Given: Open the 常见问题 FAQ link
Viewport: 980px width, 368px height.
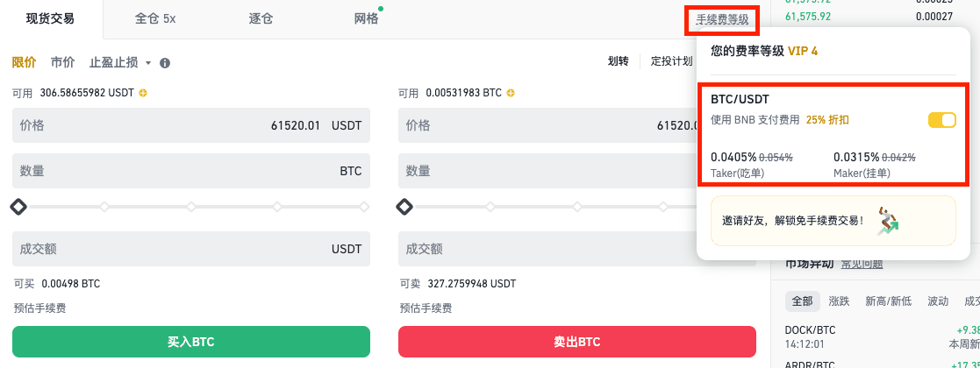Looking at the screenshot, I should pos(862,264).
